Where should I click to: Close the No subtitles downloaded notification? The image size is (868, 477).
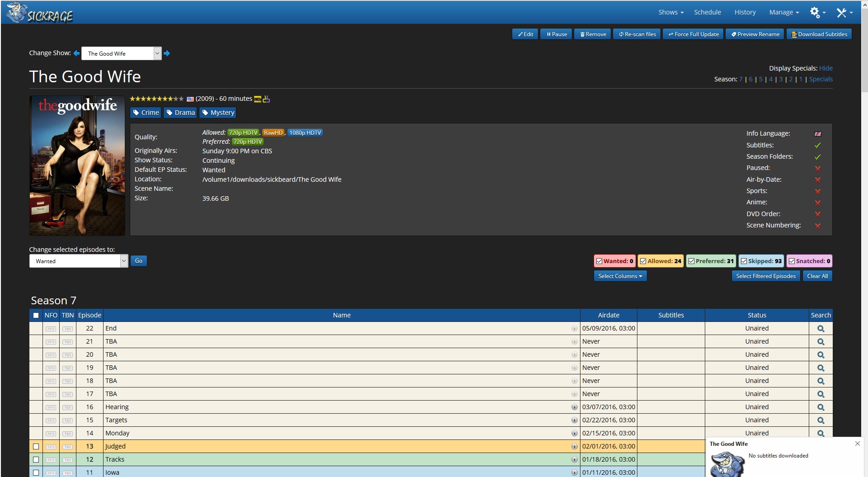click(x=857, y=444)
